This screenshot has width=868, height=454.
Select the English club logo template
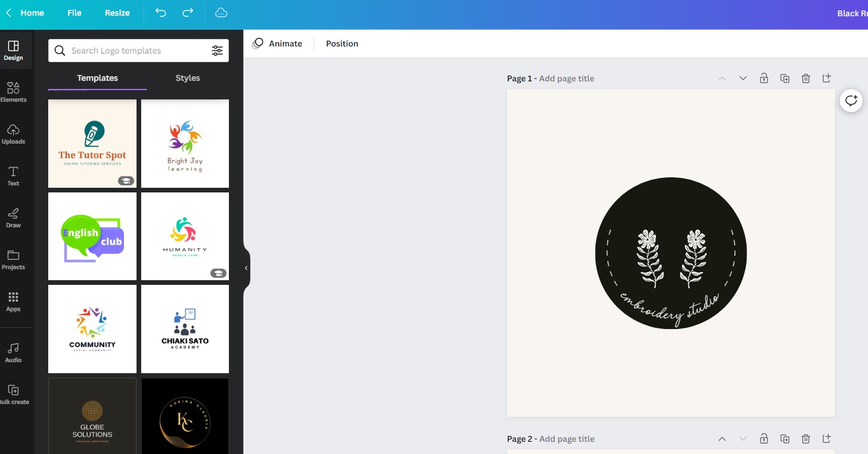pos(92,236)
